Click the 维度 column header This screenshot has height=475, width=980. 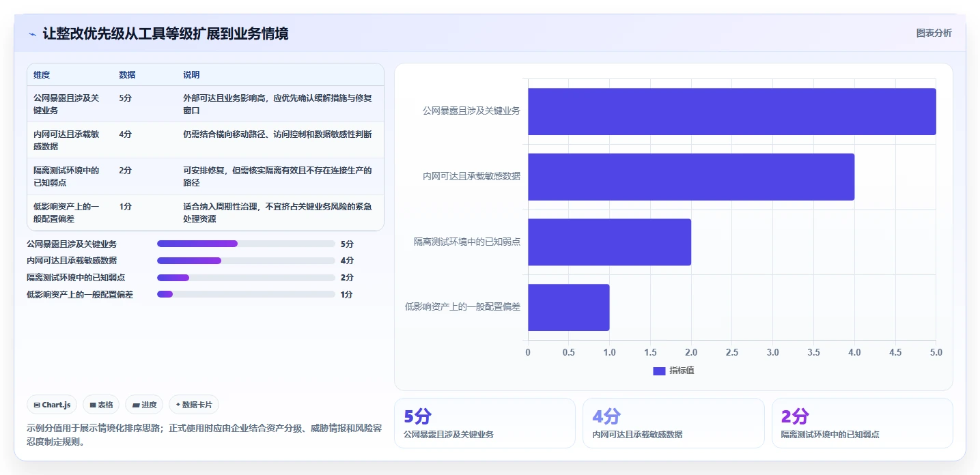[42, 75]
